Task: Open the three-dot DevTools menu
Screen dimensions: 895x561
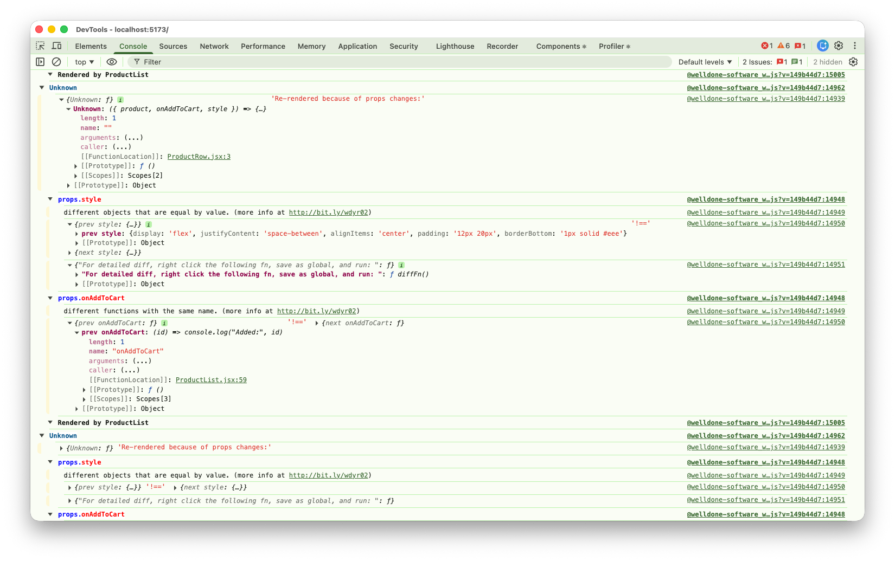Action: coord(854,46)
